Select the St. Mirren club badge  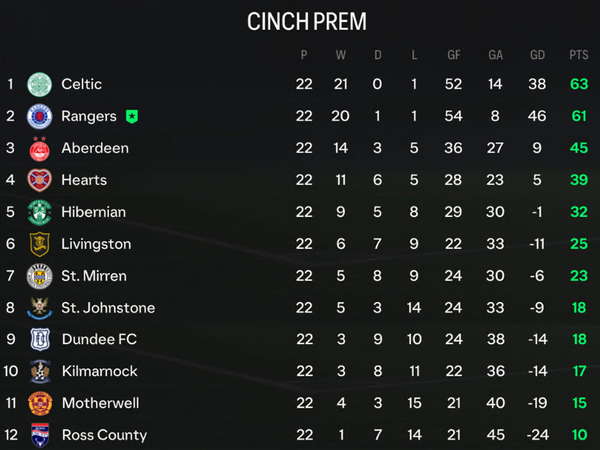pyautogui.click(x=39, y=276)
